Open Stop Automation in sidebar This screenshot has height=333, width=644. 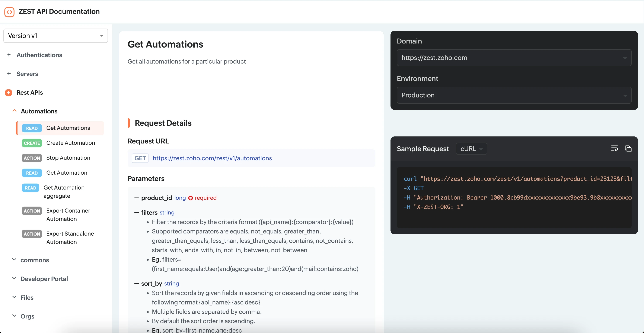point(68,158)
